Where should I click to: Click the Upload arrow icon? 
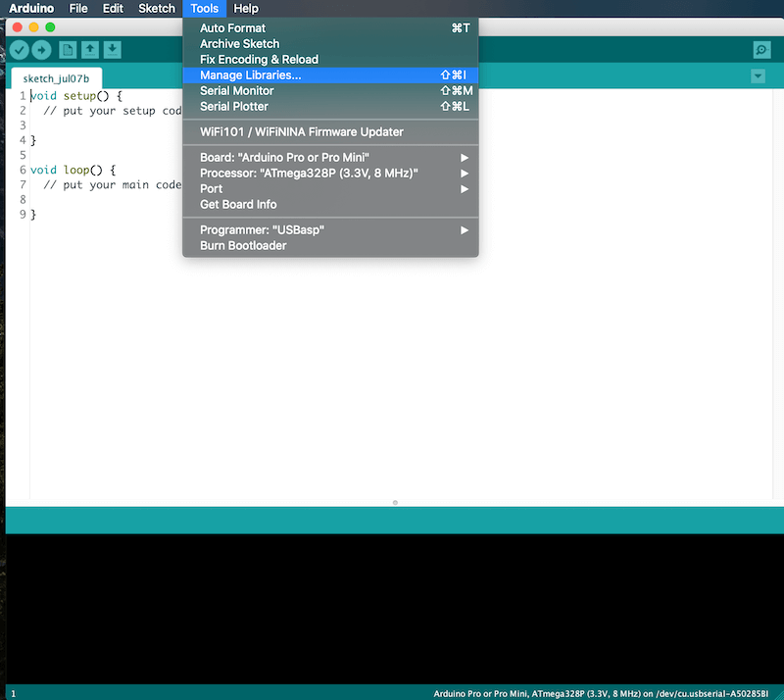[41, 50]
